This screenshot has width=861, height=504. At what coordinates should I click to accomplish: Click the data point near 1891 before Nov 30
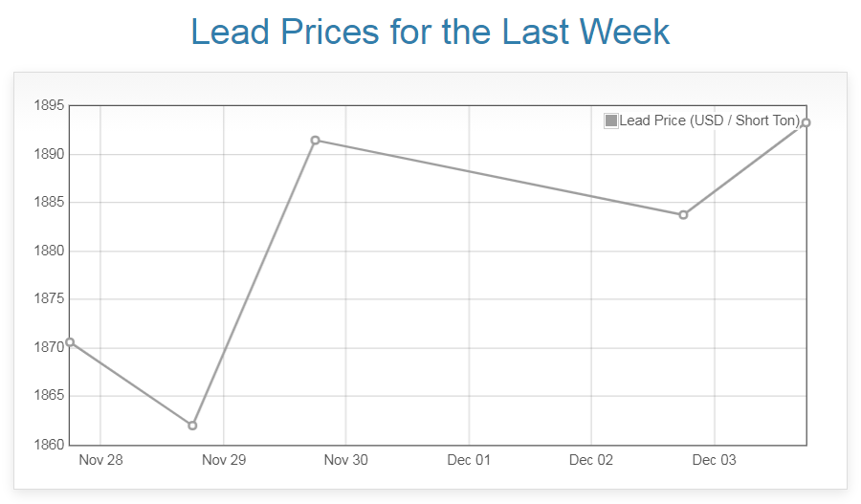point(315,141)
